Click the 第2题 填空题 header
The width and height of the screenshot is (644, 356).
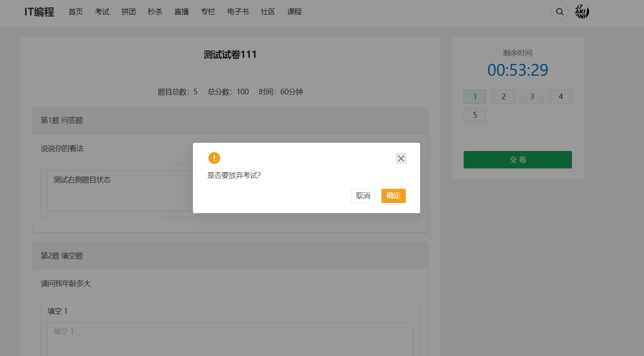(230, 256)
